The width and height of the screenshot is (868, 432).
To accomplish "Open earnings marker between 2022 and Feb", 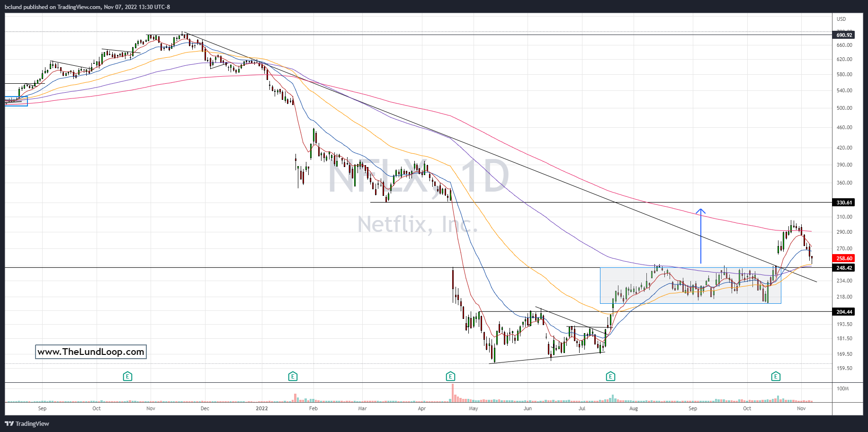I will [x=293, y=377].
